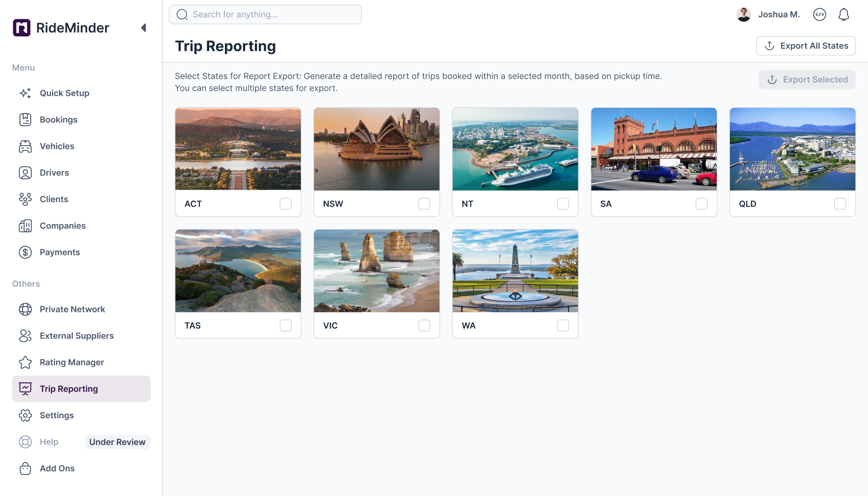Click the Trip Reporting presentation icon
This screenshot has height=496, width=868.
point(25,389)
